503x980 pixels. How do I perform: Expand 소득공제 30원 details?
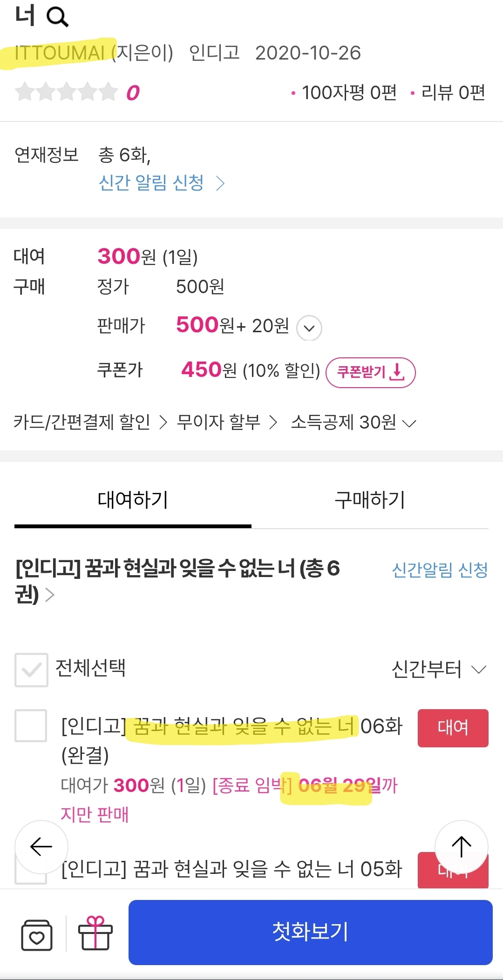(x=353, y=423)
